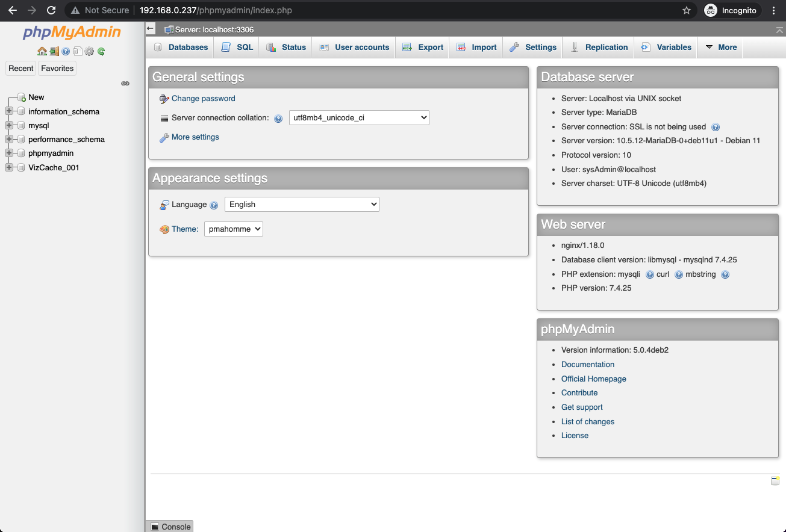The width and height of the screenshot is (786, 532).
Task: Select the performance_schema database name
Action: [x=66, y=140]
